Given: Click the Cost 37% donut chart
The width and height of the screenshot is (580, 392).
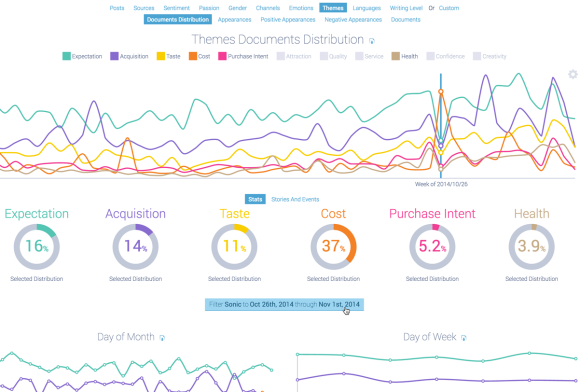Looking at the screenshot, I should (333, 247).
